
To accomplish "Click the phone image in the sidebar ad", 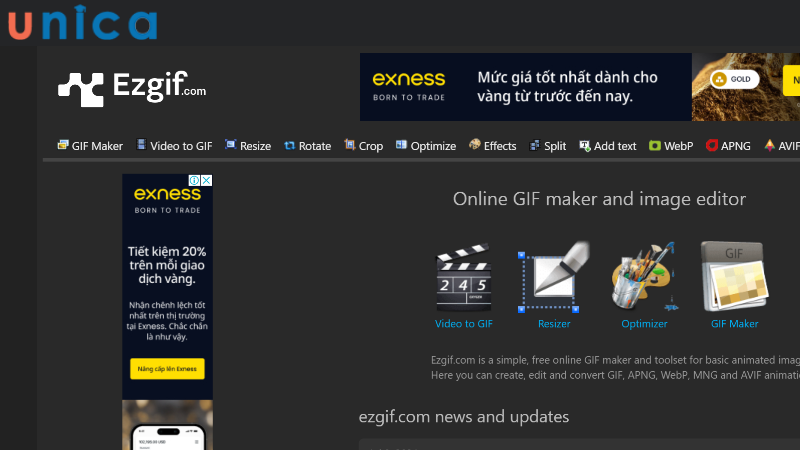I will click(167, 437).
